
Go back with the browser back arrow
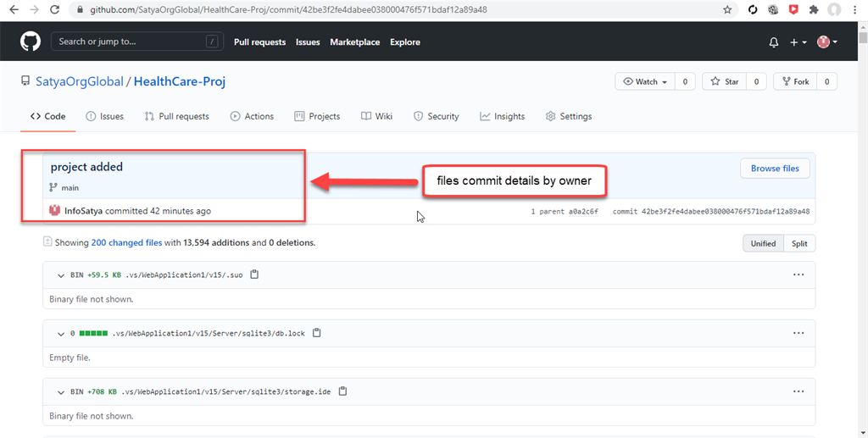[x=14, y=9]
